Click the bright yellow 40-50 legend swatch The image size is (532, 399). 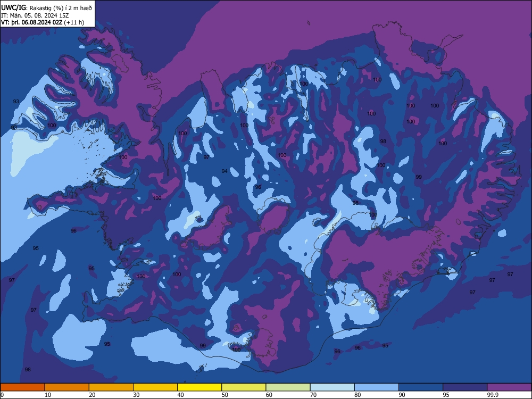click(x=199, y=387)
